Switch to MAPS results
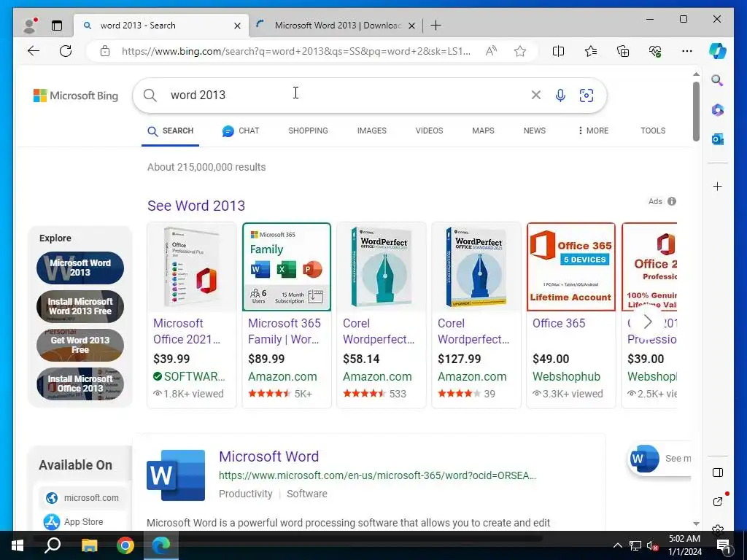This screenshot has width=747, height=560. coord(483,131)
